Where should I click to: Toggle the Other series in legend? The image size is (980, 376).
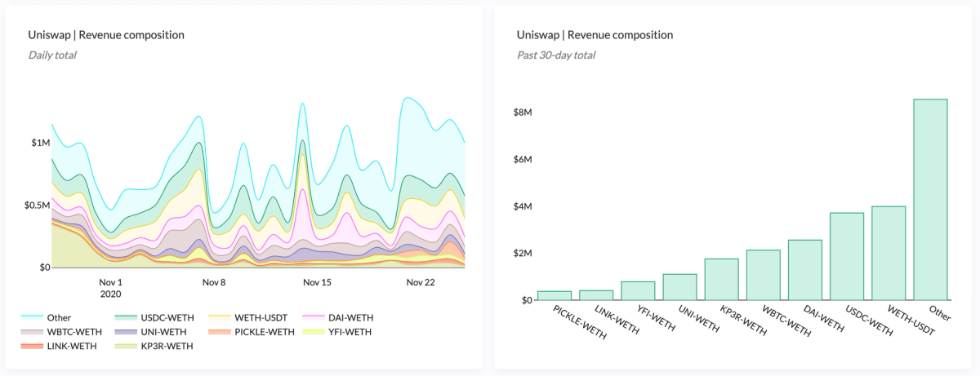[x=46, y=317]
